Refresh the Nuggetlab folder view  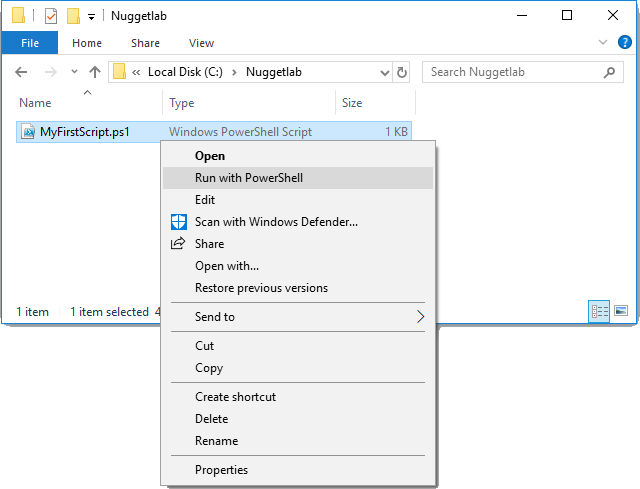402,72
